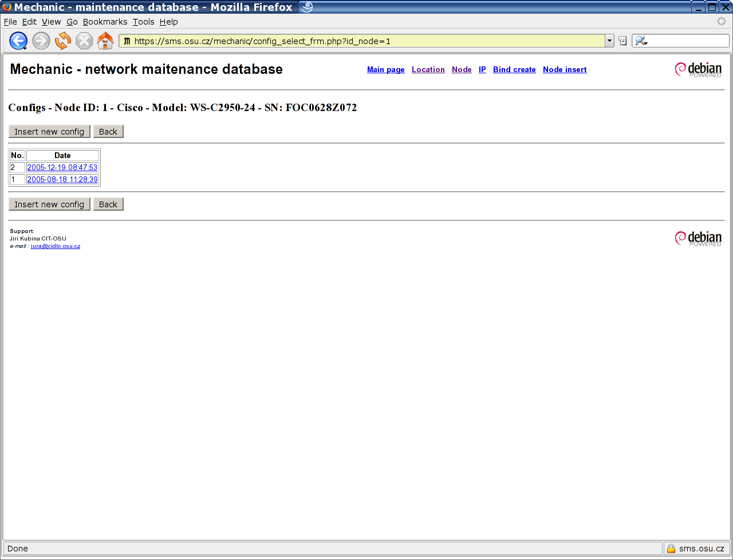The height and width of the screenshot is (560, 733).
Task: Click the padlock security icon in status bar
Action: pyautogui.click(x=671, y=549)
